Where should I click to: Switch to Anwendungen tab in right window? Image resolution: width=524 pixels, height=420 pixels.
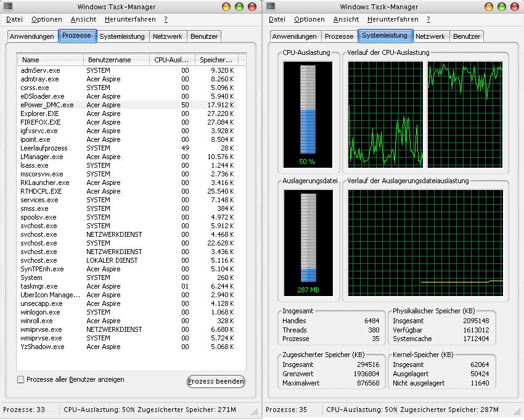[x=295, y=36]
